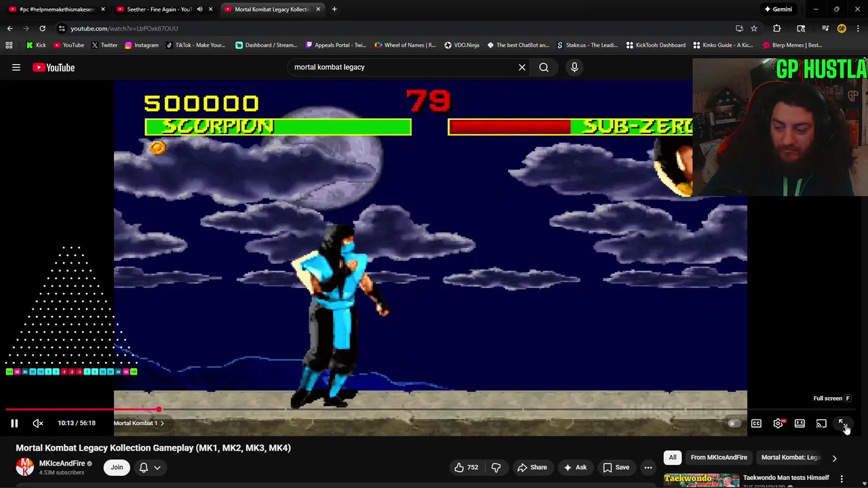
Task: Click the magnifier search button
Action: [544, 67]
